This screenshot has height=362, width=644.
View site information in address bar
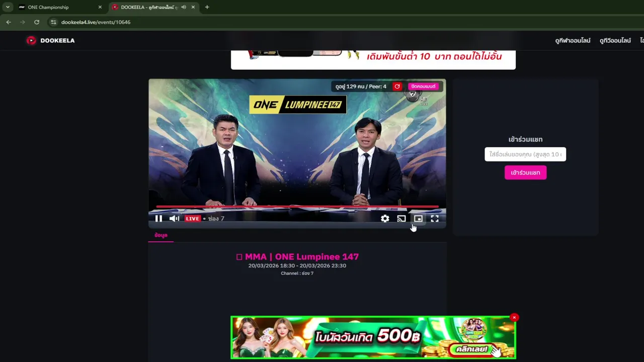[x=53, y=22]
